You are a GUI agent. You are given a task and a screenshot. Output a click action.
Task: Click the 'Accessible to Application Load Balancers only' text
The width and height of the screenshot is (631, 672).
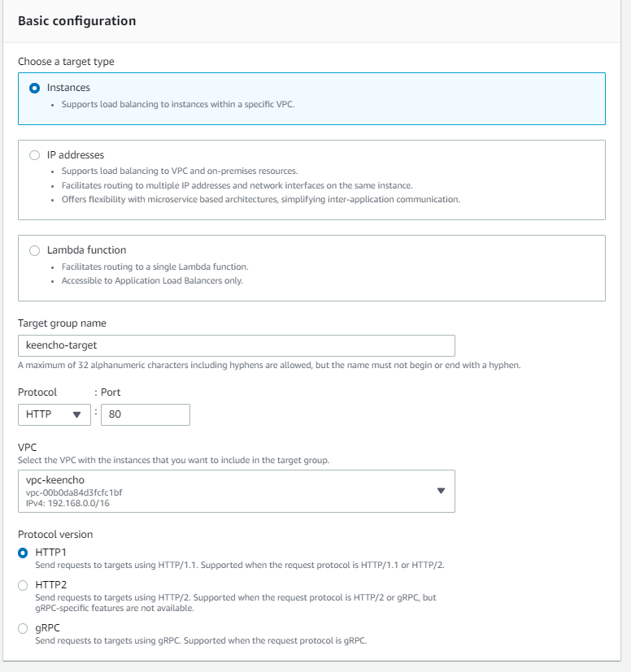click(152, 281)
